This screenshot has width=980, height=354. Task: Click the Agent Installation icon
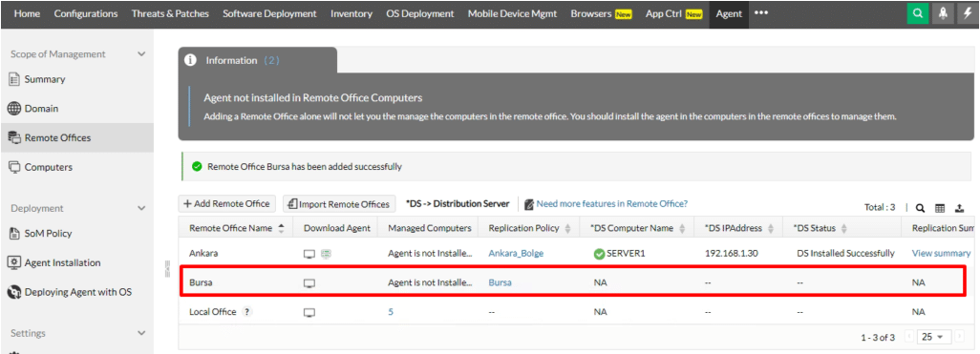[x=13, y=262]
